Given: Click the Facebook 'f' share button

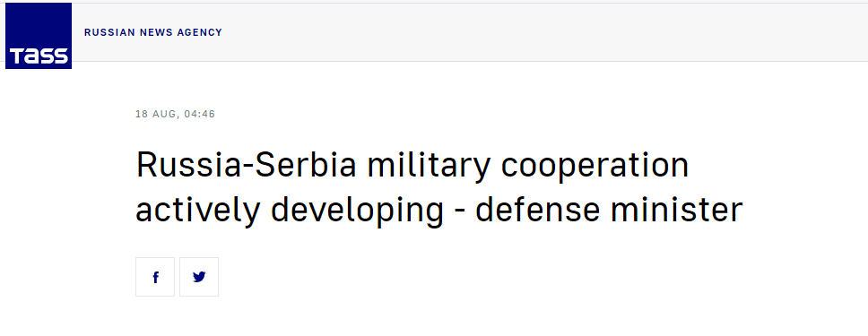Looking at the screenshot, I should 155,277.
